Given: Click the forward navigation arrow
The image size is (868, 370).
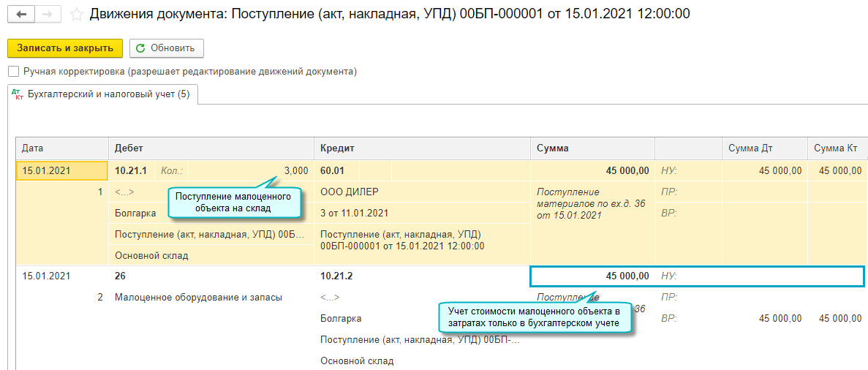Looking at the screenshot, I should pos(47,14).
